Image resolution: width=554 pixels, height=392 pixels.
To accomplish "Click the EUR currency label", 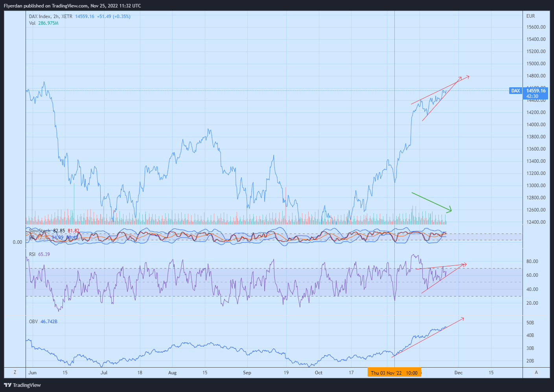I will coord(531,16).
